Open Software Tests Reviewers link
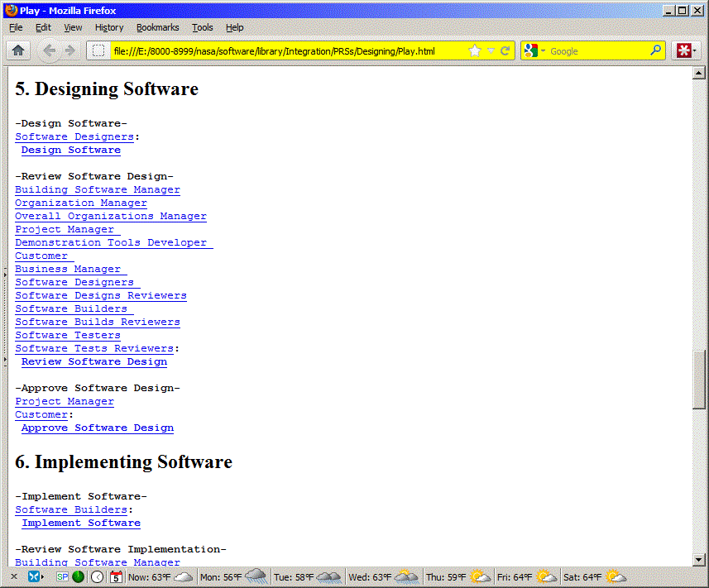Viewport: 709px width, 588px height. (x=94, y=348)
